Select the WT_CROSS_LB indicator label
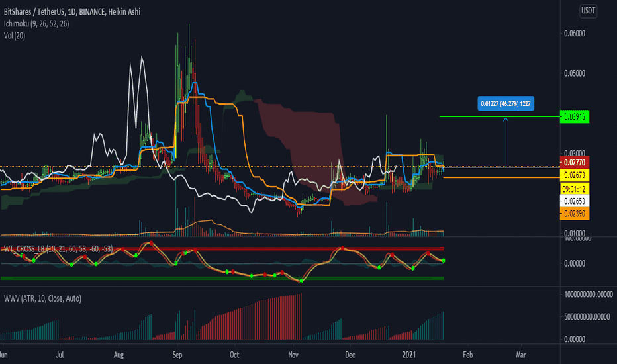Image resolution: width=617 pixels, height=364 pixels. click(x=59, y=249)
